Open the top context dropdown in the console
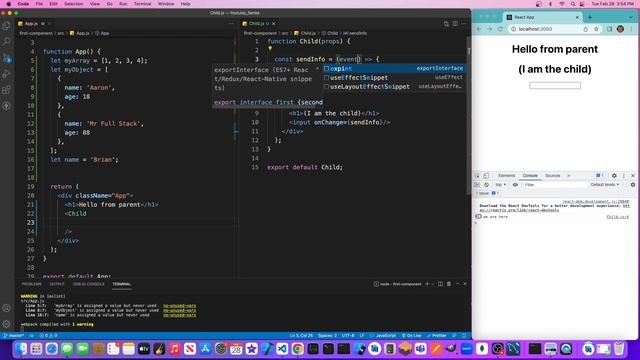Viewport: 640px width, 360px height. pos(500,184)
